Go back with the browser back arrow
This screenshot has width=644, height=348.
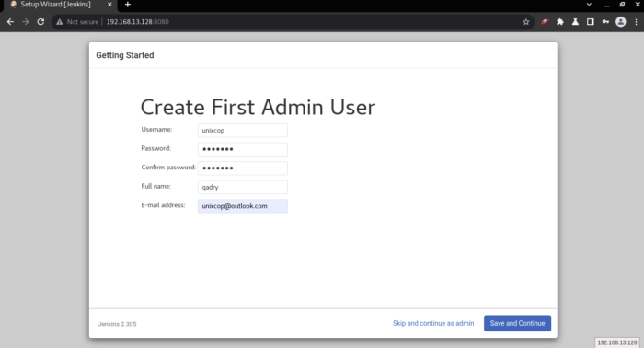[x=10, y=22]
